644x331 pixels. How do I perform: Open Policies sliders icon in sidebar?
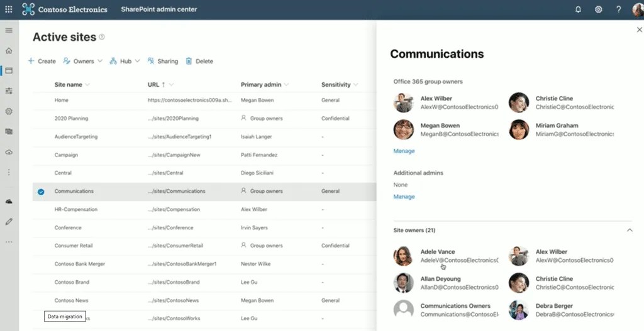(x=9, y=91)
